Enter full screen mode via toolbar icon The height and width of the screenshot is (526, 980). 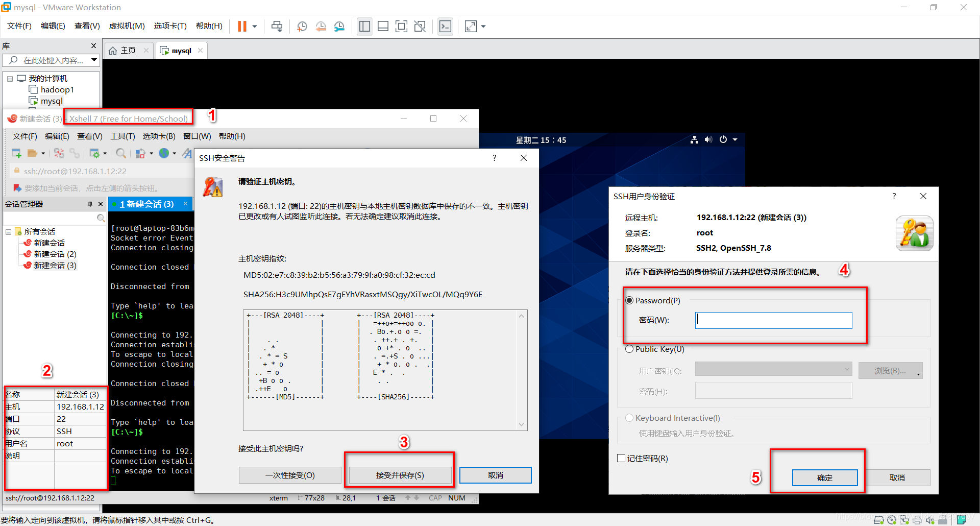(x=402, y=27)
